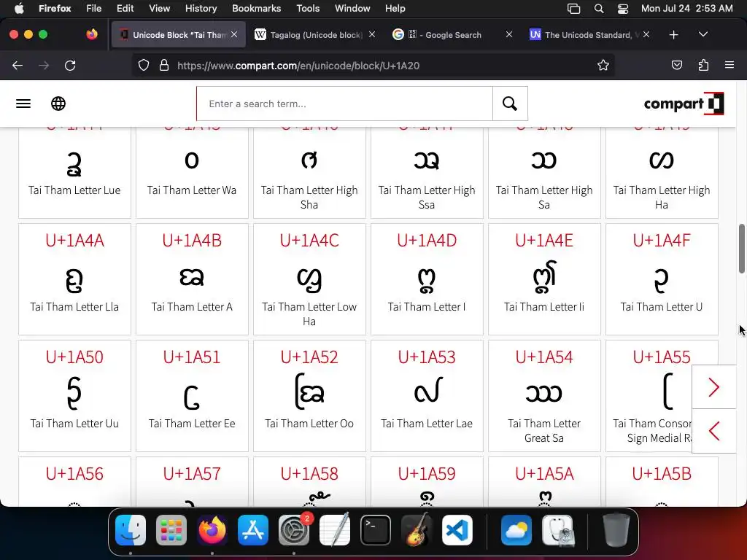The height and width of the screenshot is (560, 747).
Task: Open Tai Tham Letter Wa card
Action: (192, 172)
